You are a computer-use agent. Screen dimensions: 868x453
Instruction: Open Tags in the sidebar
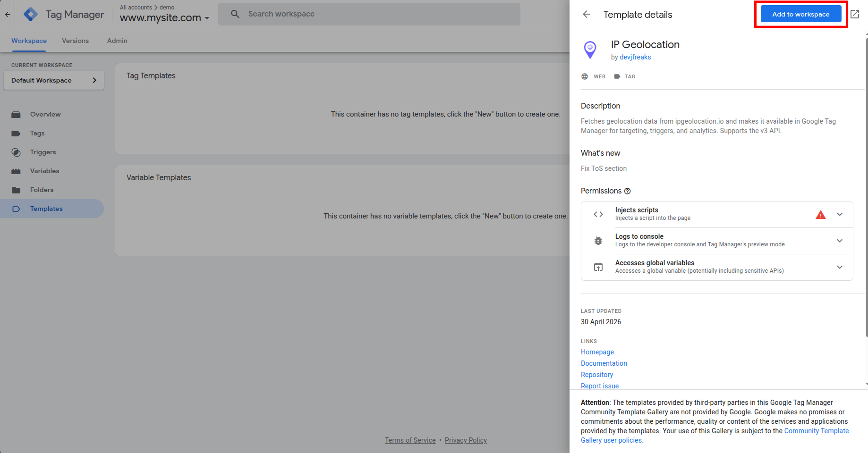[x=52, y=133]
